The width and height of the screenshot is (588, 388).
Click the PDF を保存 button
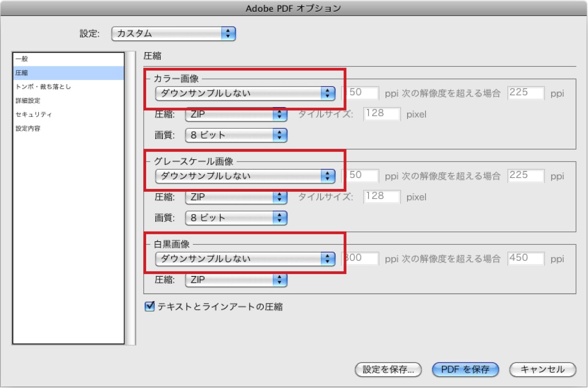point(465,369)
